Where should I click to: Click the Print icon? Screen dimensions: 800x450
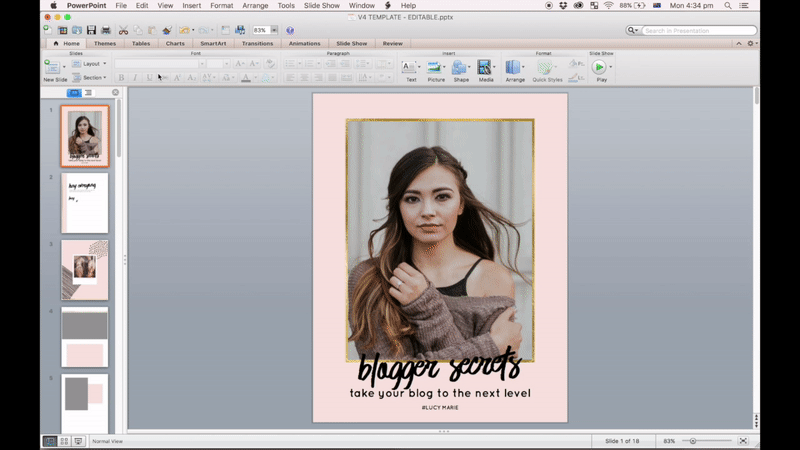click(106, 31)
